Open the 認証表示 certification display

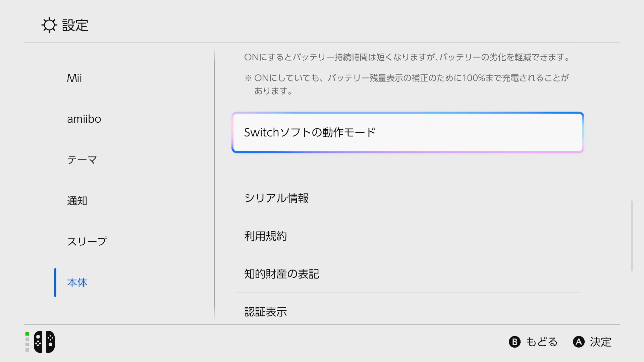[407, 312]
